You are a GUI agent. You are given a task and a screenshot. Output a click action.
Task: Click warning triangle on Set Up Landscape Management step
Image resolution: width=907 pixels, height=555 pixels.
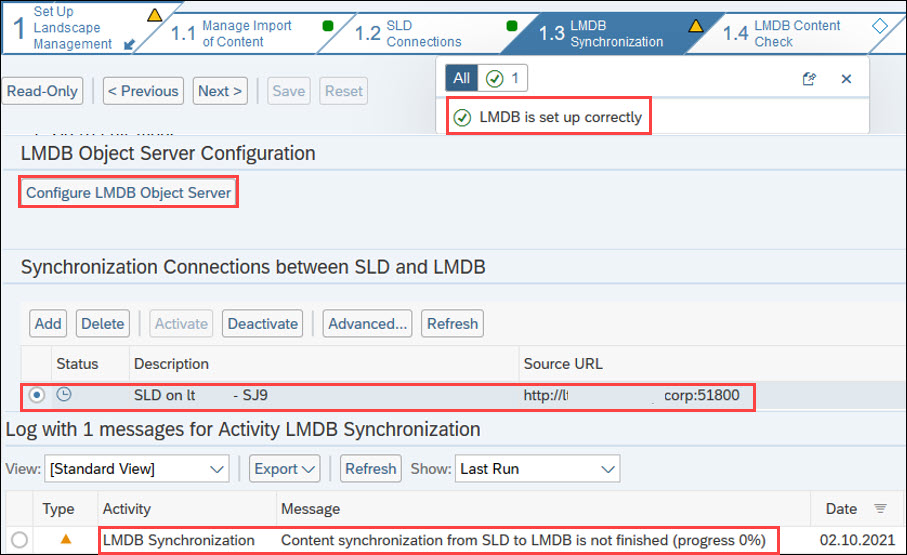(154, 15)
